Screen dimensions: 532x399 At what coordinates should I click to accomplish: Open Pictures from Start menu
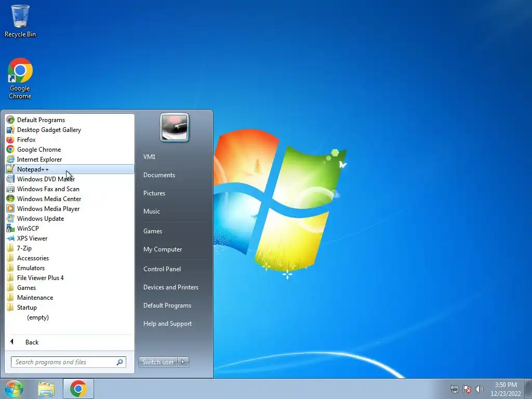tap(154, 193)
